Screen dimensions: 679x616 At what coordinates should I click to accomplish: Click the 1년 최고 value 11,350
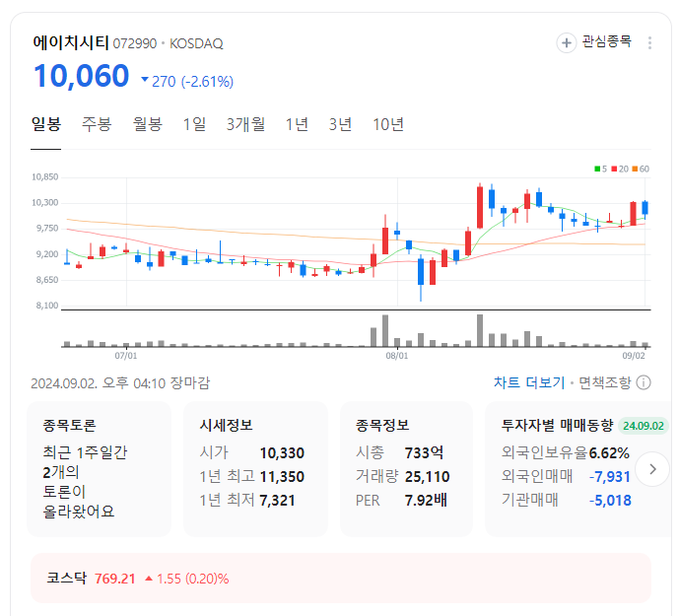[x=282, y=477]
